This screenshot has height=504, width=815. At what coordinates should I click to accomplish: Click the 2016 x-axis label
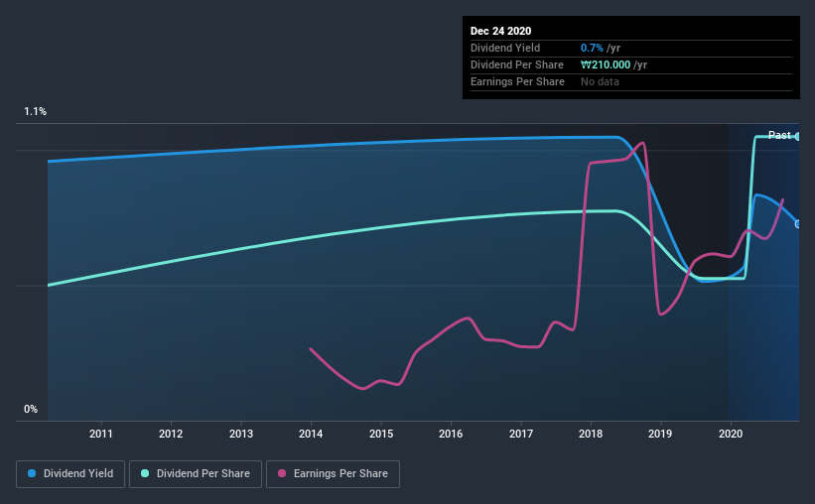click(x=451, y=434)
